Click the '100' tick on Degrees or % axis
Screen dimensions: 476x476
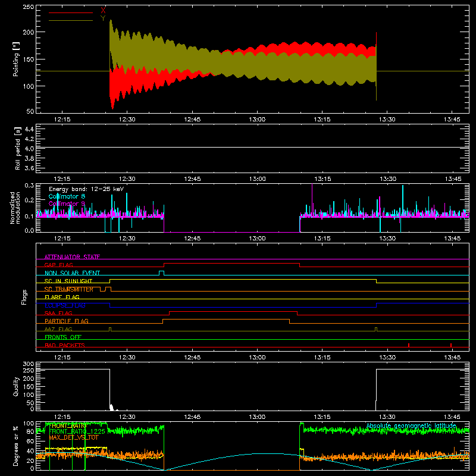tap(28, 424)
